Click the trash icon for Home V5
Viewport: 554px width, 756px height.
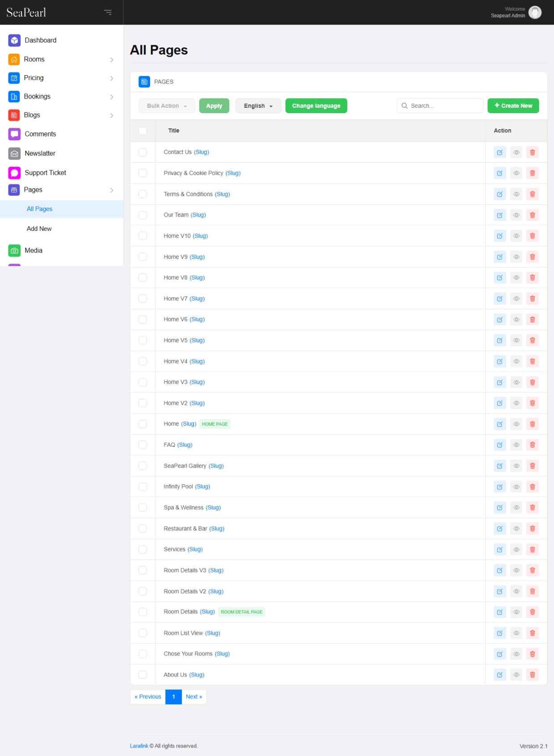click(532, 340)
